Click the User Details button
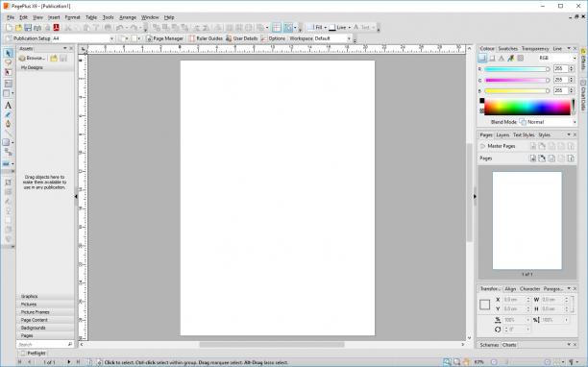The image size is (588, 367). (x=241, y=38)
